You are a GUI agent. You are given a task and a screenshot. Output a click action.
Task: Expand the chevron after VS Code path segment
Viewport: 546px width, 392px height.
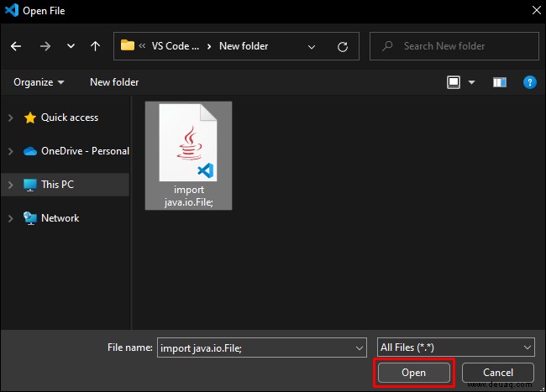coord(209,47)
